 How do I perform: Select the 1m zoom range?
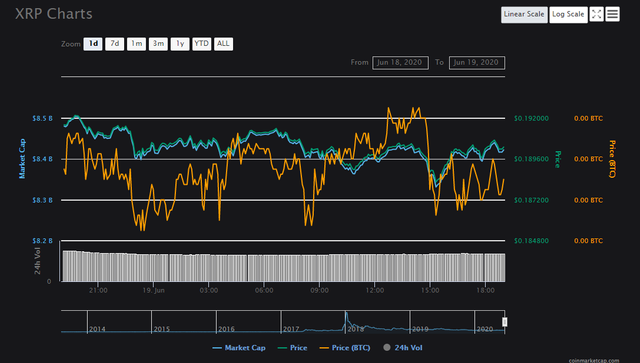(x=136, y=44)
